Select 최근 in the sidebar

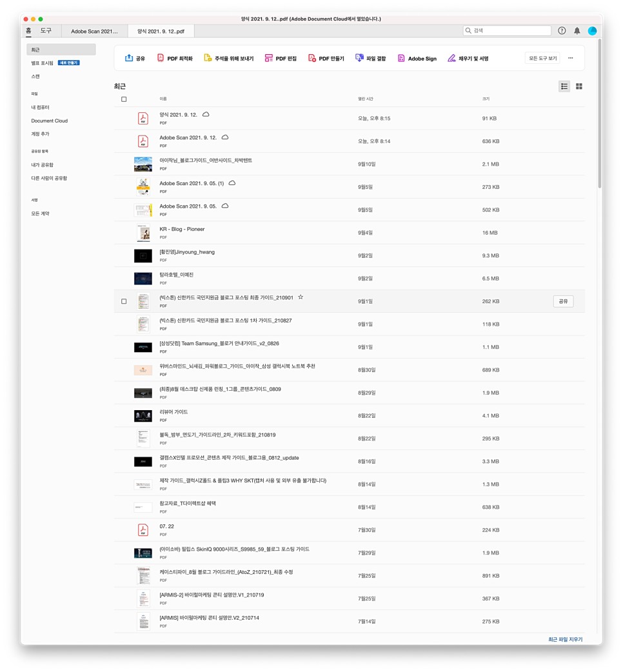(61, 50)
